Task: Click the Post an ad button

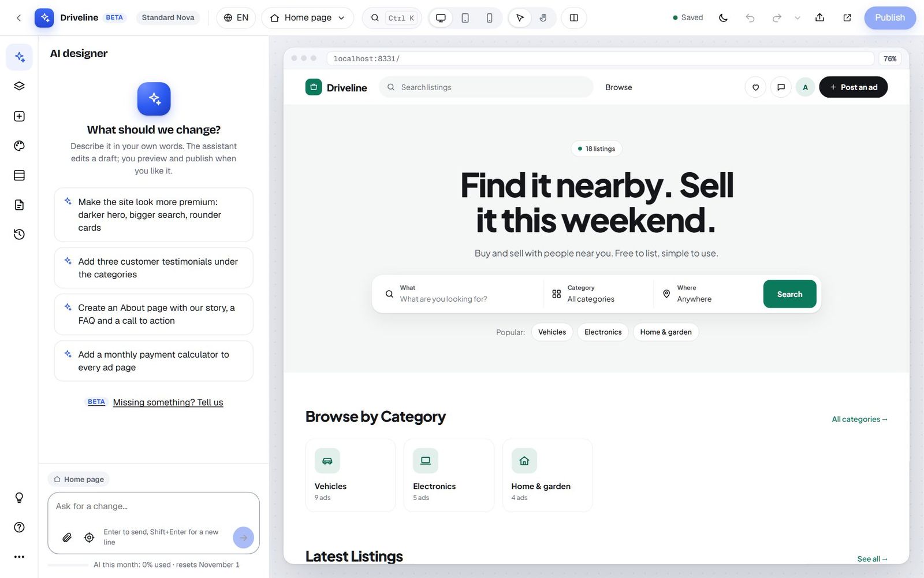Action: [x=853, y=87]
